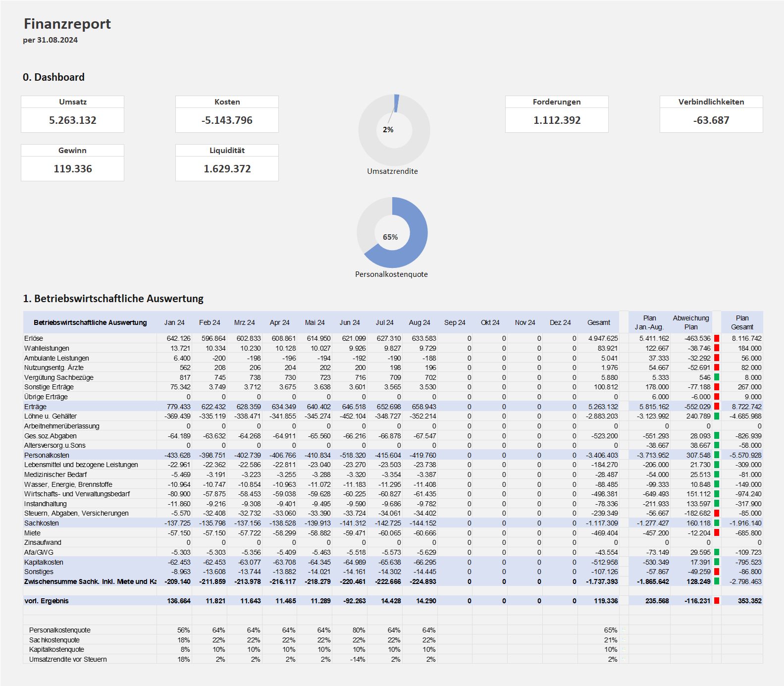Click red indicator for Steuern, Abgaben, Versicherungen
The image size is (784, 686).
716,513
